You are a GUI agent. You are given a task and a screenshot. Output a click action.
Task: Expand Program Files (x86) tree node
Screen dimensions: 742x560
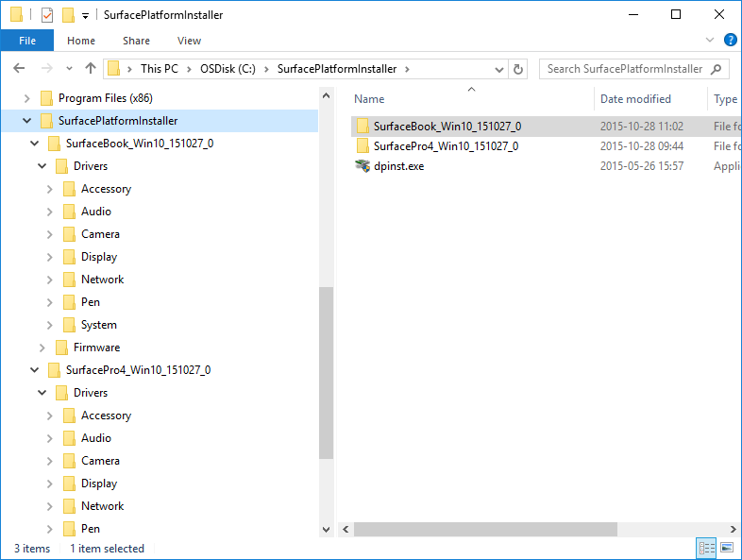point(27,98)
